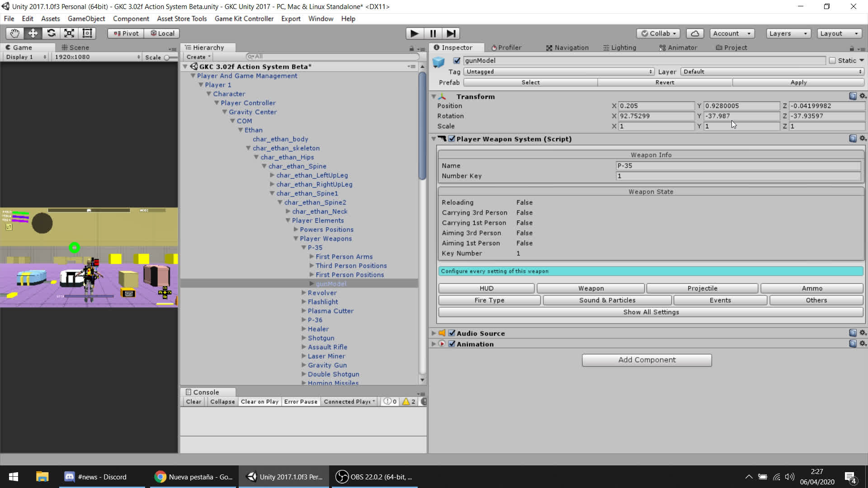Click the Step forward button
The image size is (868, 488).
451,33
